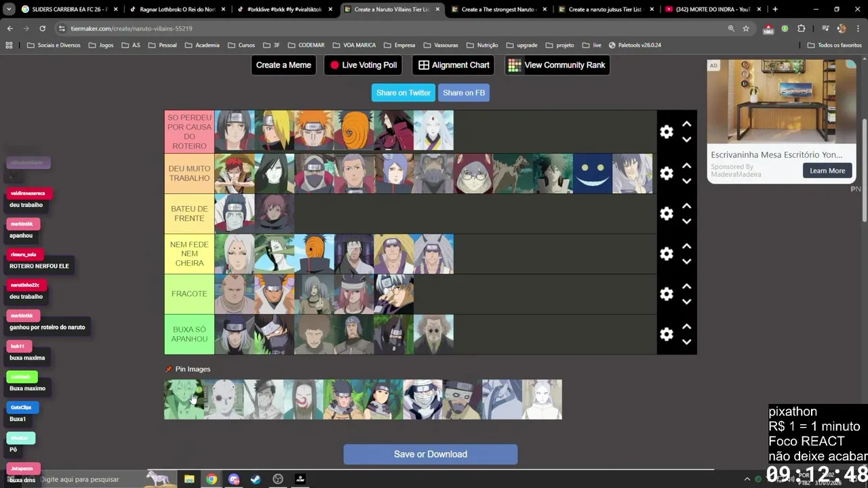Expand the Sociais e Diversos bookmark folder
The image size is (868, 488).
[x=54, y=45]
